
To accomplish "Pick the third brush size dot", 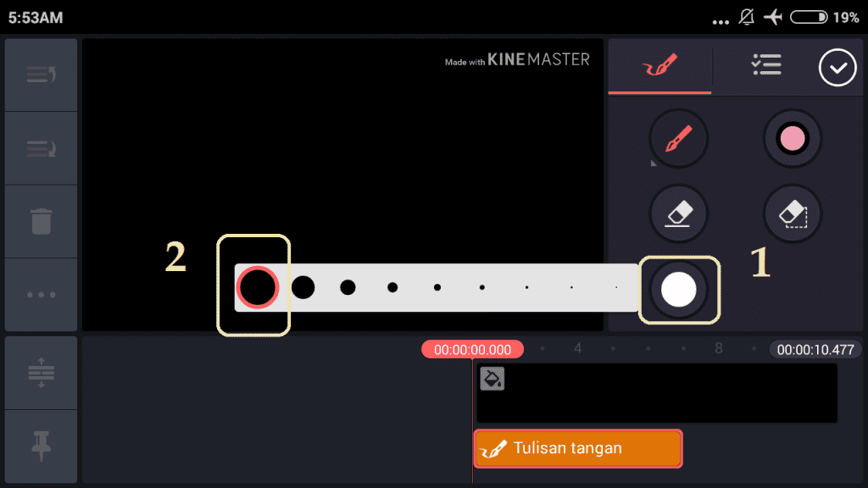I will 348,287.
